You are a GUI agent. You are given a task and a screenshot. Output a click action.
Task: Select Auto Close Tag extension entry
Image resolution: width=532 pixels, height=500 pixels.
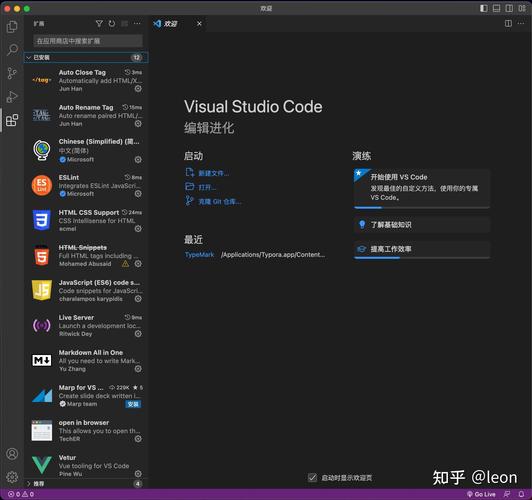tap(86, 80)
